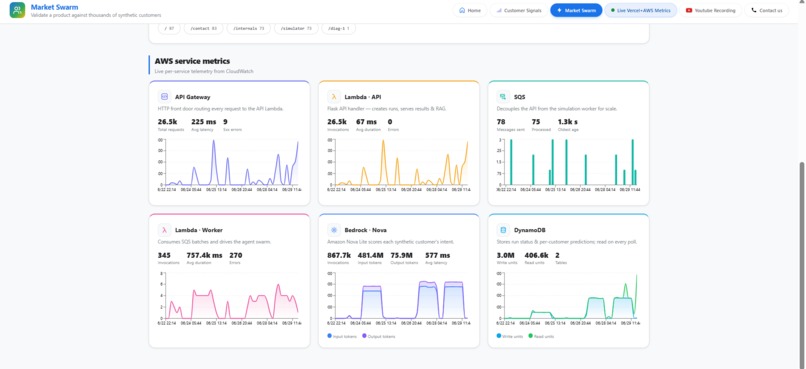Click the Lambda · API card title
This screenshot has width=806, height=369.
click(362, 97)
